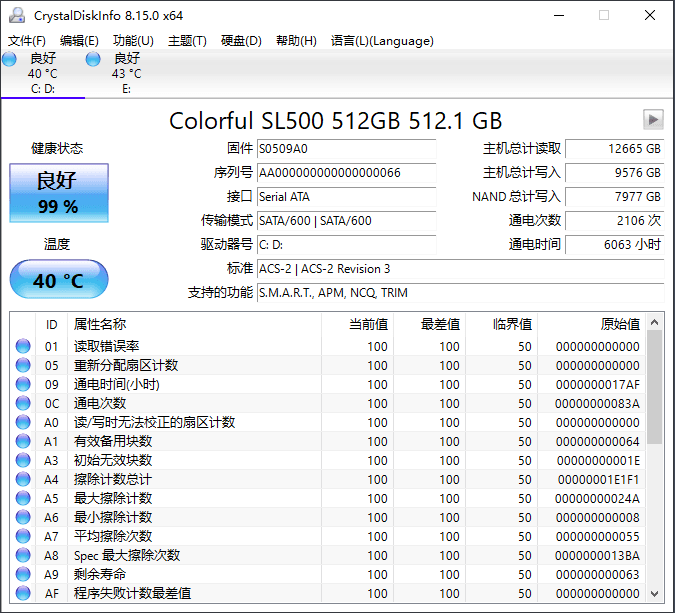Image resolution: width=675 pixels, height=613 pixels.
Task: Click the status icon for attribute 01 读取错误率
Action: pyautogui.click(x=23, y=346)
